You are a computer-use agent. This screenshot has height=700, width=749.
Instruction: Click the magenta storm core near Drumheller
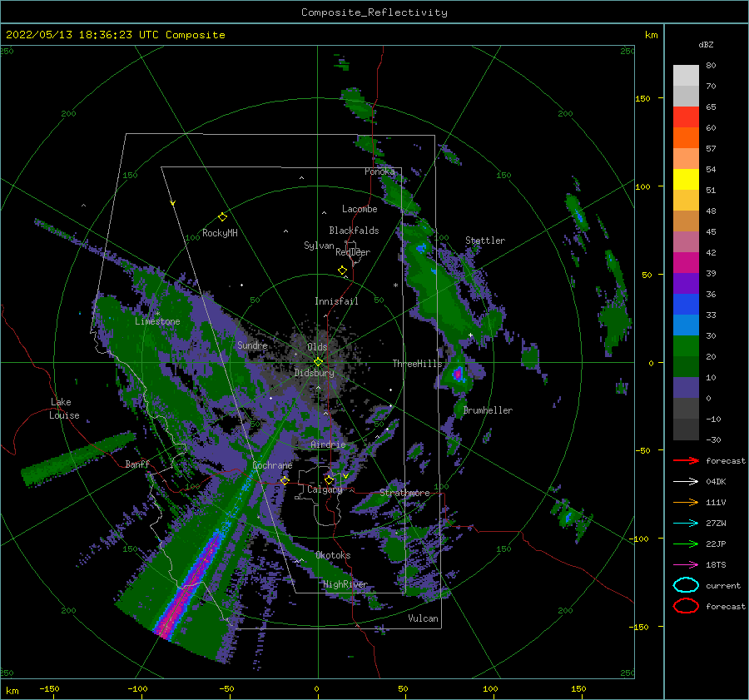[458, 374]
